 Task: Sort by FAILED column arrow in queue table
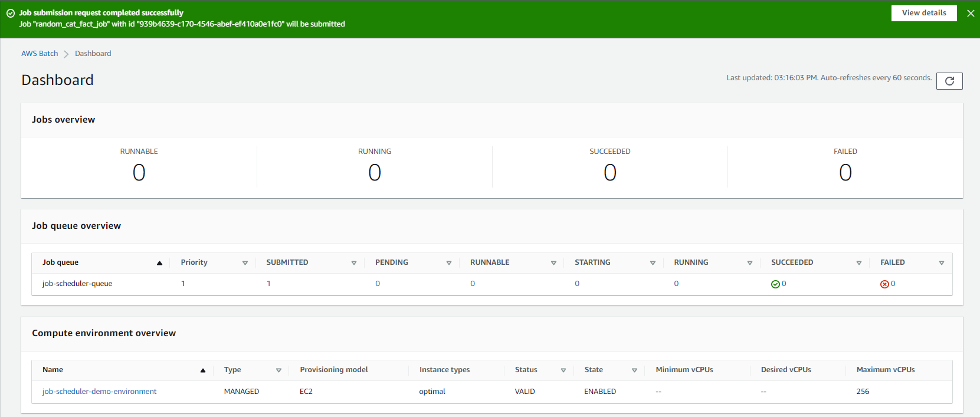click(942, 263)
